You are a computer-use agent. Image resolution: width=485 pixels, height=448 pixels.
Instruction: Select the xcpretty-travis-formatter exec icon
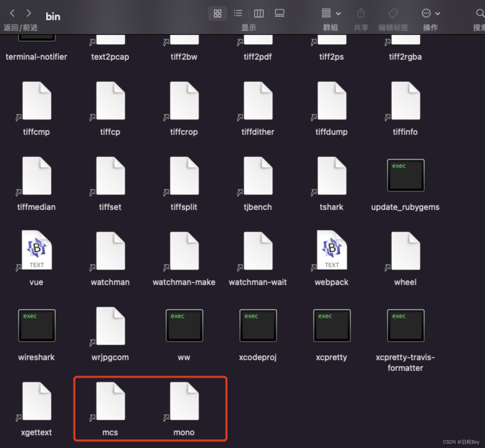click(x=406, y=326)
